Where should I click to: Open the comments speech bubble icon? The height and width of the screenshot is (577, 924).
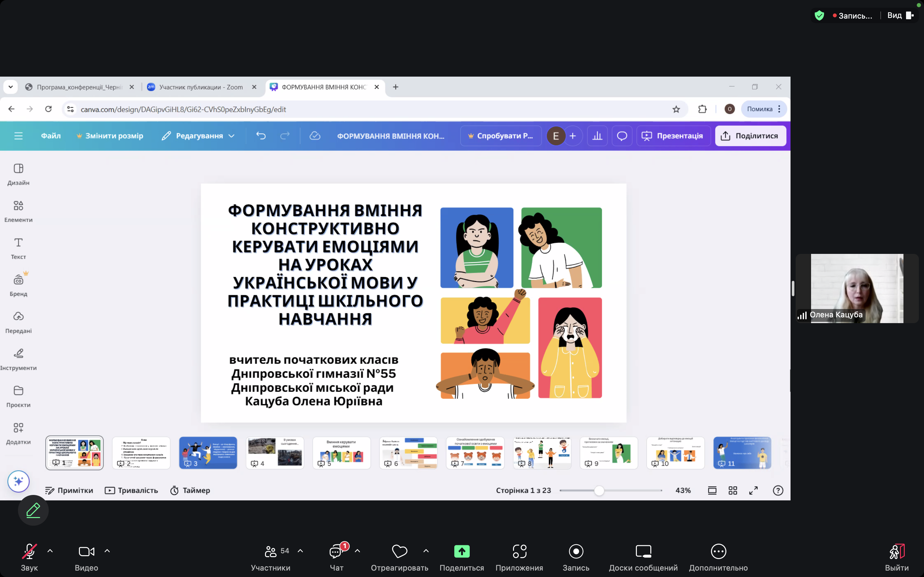[621, 136]
